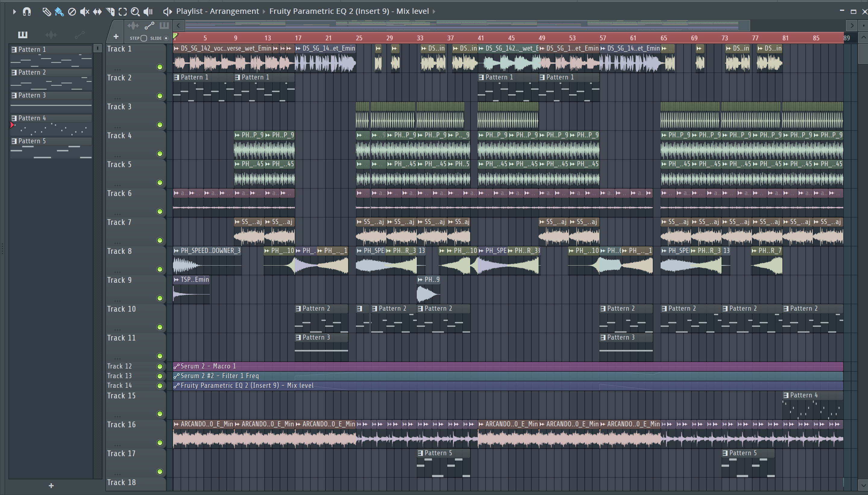868x495 pixels.
Task: Click vertical scrollbar up arrow
Action: point(863,37)
